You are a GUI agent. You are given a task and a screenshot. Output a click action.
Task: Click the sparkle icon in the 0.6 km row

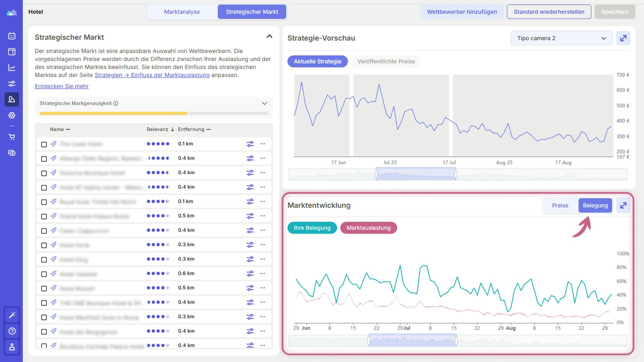coord(54,274)
